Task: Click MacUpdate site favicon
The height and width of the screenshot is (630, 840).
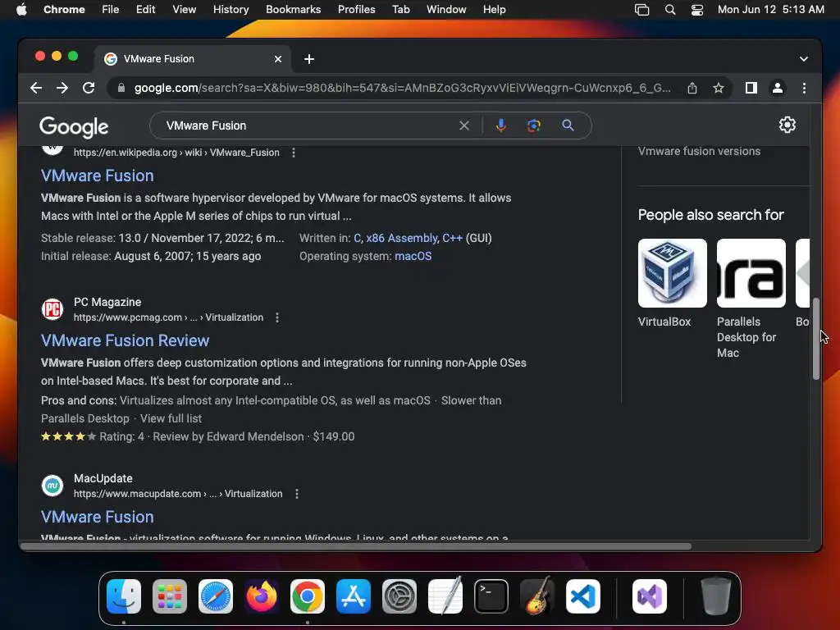Action: (52, 486)
